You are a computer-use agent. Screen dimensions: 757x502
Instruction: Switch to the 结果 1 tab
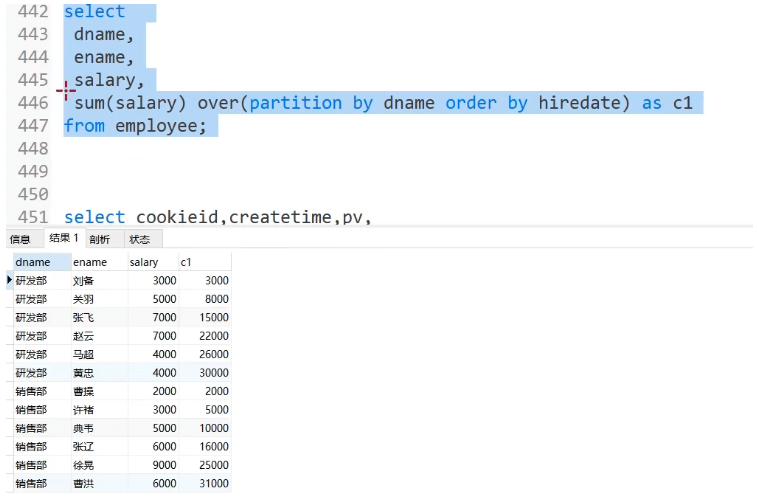64,238
